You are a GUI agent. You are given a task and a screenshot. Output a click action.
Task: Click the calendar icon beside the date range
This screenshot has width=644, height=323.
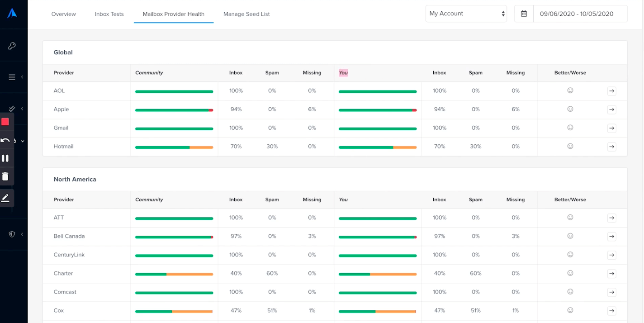(524, 14)
